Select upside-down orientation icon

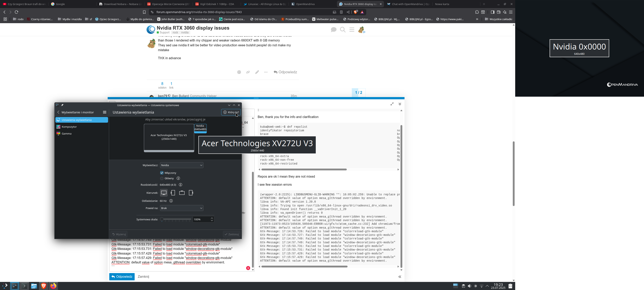point(182,193)
